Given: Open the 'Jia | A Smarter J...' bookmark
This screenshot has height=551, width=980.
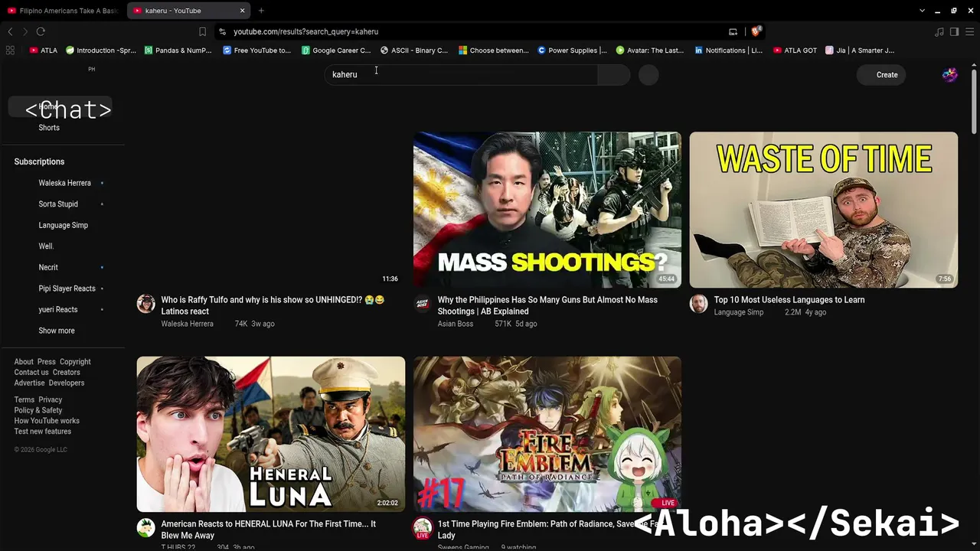Looking at the screenshot, I should pyautogui.click(x=860, y=51).
